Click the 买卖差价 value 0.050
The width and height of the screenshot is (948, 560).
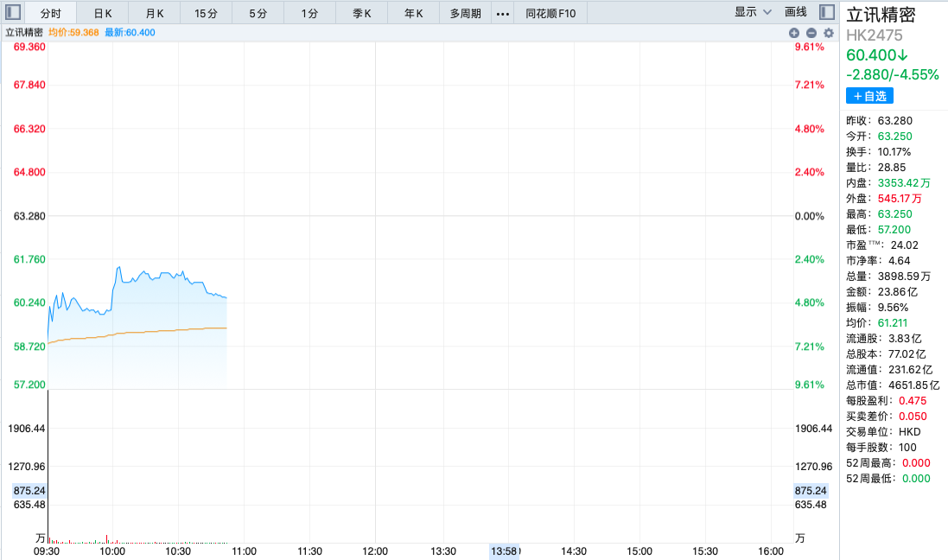913,417
